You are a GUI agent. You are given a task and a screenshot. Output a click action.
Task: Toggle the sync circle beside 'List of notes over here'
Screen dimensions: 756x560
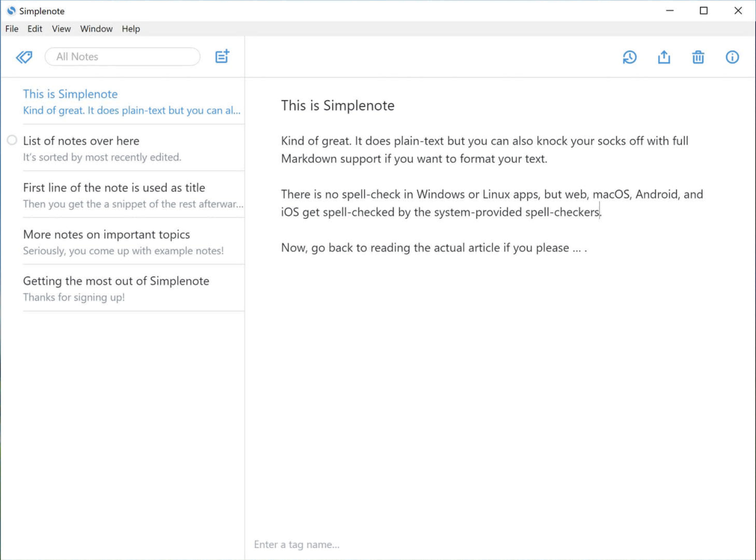point(11,140)
